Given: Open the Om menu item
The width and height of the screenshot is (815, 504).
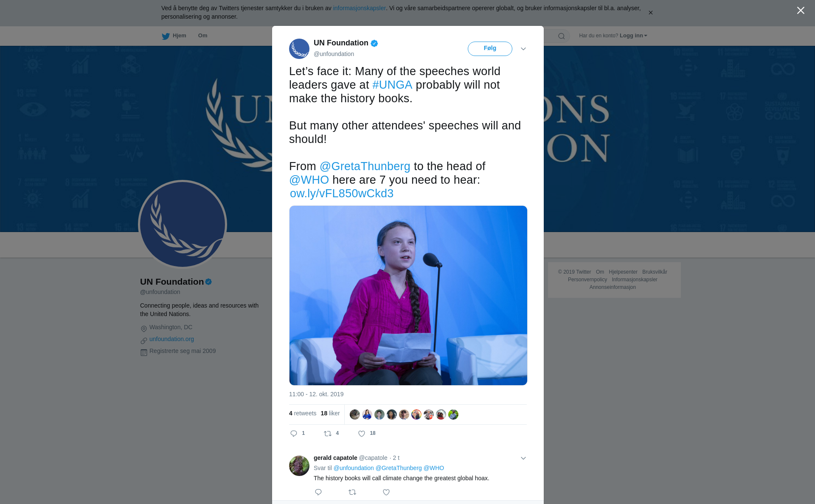Looking at the screenshot, I should click(202, 36).
